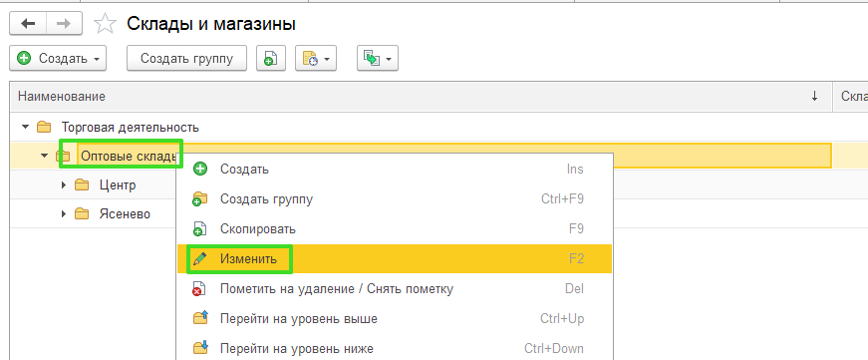Select the Торговая деятельность row
The height and width of the screenshot is (360, 868).
(x=421, y=128)
